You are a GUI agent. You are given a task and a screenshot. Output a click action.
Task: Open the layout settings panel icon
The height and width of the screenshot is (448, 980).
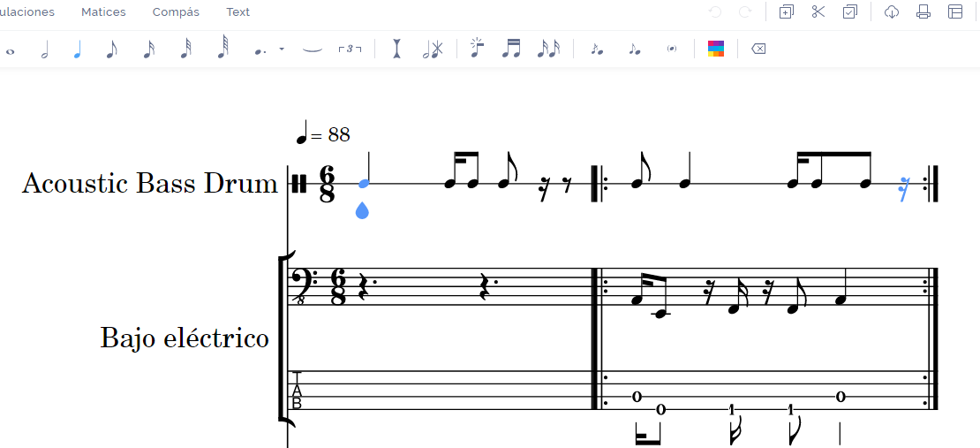tap(955, 12)
